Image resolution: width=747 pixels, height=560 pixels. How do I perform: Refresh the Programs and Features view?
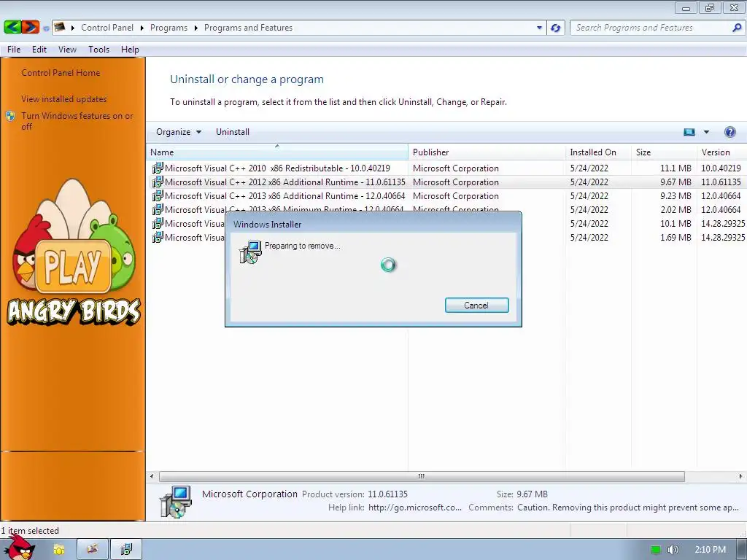[555, 28]
